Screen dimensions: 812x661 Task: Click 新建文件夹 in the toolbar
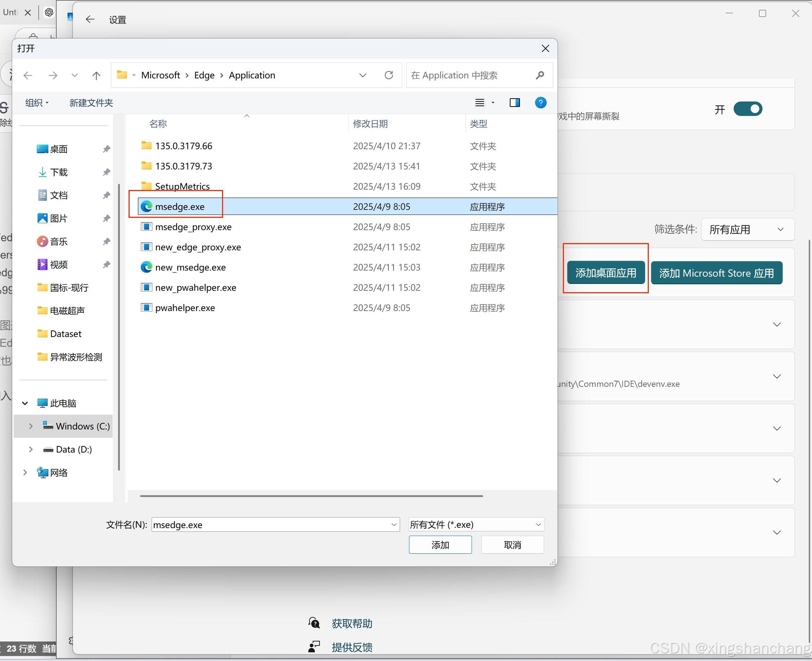tap(91, 103)
